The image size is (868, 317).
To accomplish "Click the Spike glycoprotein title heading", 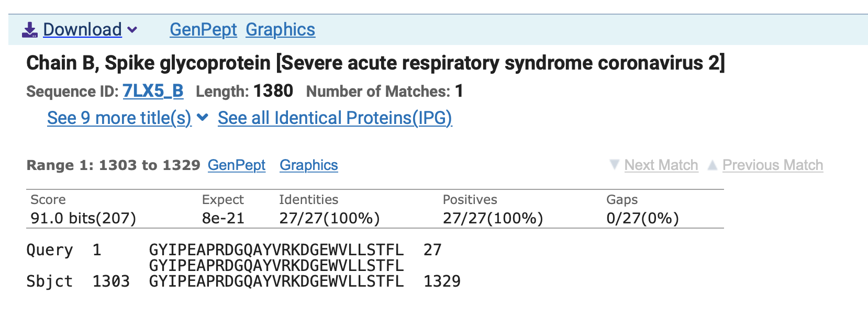I will click(375, 63).
